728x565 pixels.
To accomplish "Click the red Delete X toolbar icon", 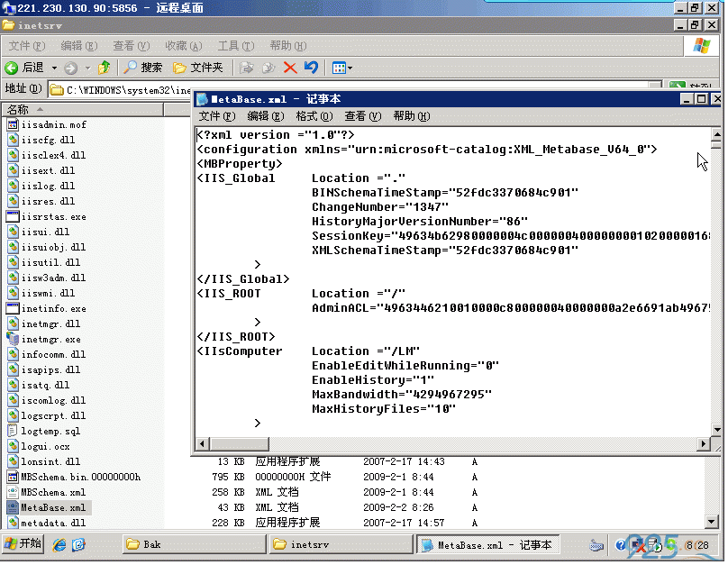I will (x=290, y=68).
